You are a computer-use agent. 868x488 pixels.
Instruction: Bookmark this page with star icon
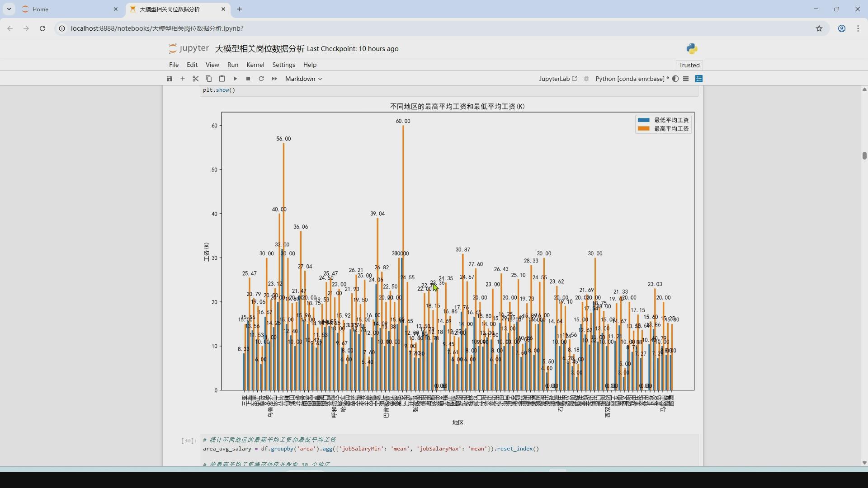click(819, 28)
